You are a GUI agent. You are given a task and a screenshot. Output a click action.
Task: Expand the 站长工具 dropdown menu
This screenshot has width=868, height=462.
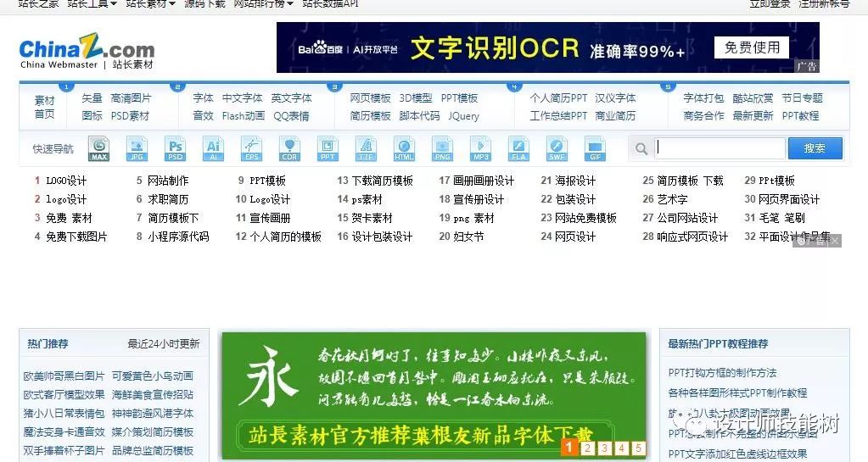tap(92, 3)
